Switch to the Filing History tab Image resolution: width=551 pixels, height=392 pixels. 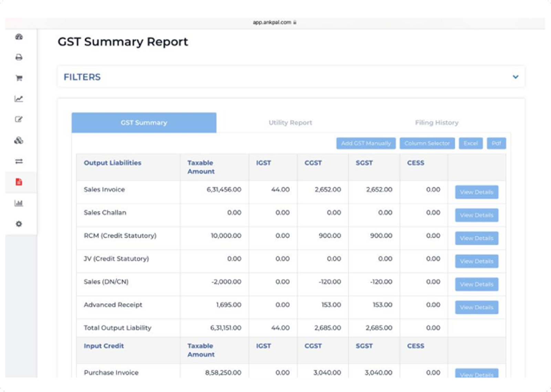pyautogui.click(x=436, y=123)
